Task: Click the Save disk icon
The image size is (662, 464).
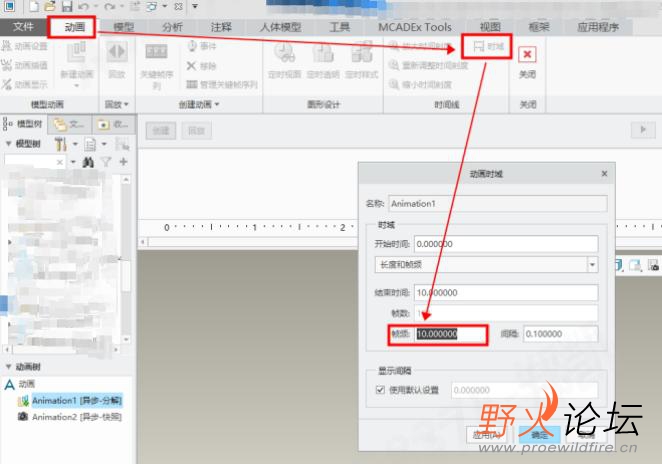Action: point(67,6)
